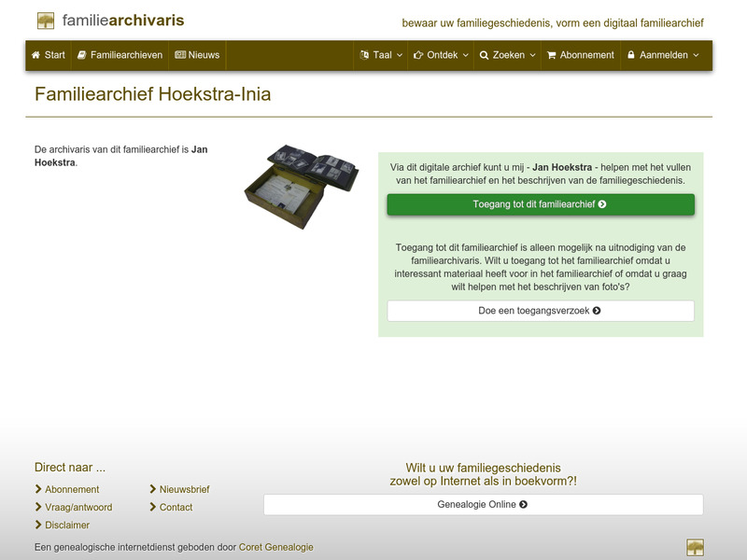Click the magnifier icon beside Zoeken
Screen dimensions: 747x560
pos(484,55)
